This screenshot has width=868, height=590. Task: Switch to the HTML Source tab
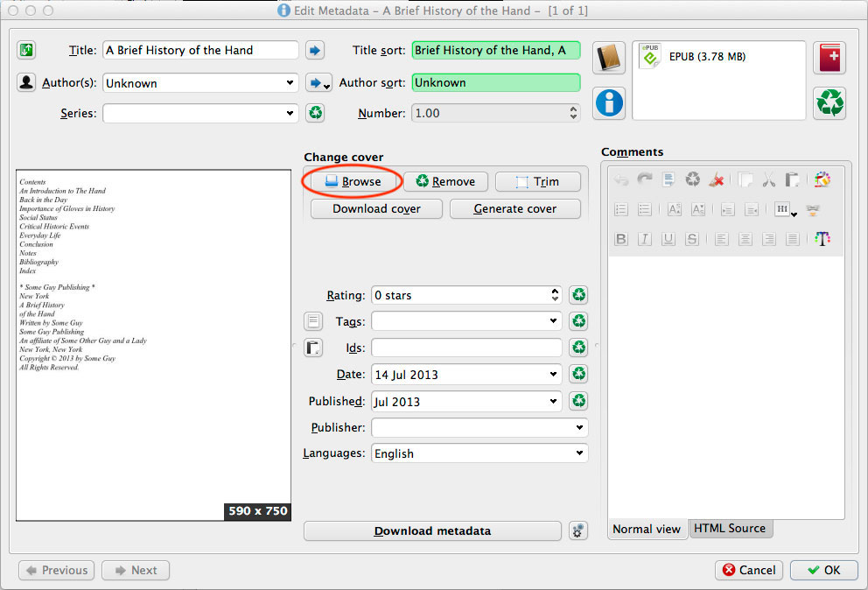pyautogui.click(x=730, y=529)
